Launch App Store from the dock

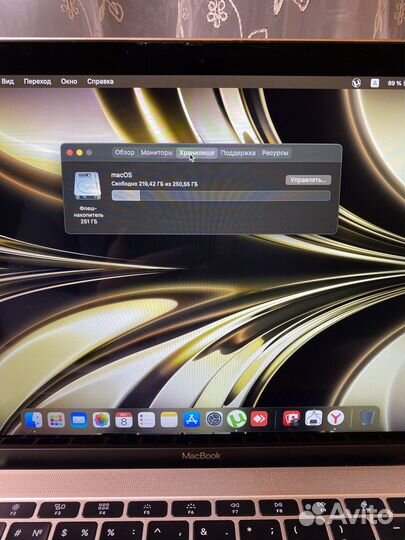pos(192,420)
